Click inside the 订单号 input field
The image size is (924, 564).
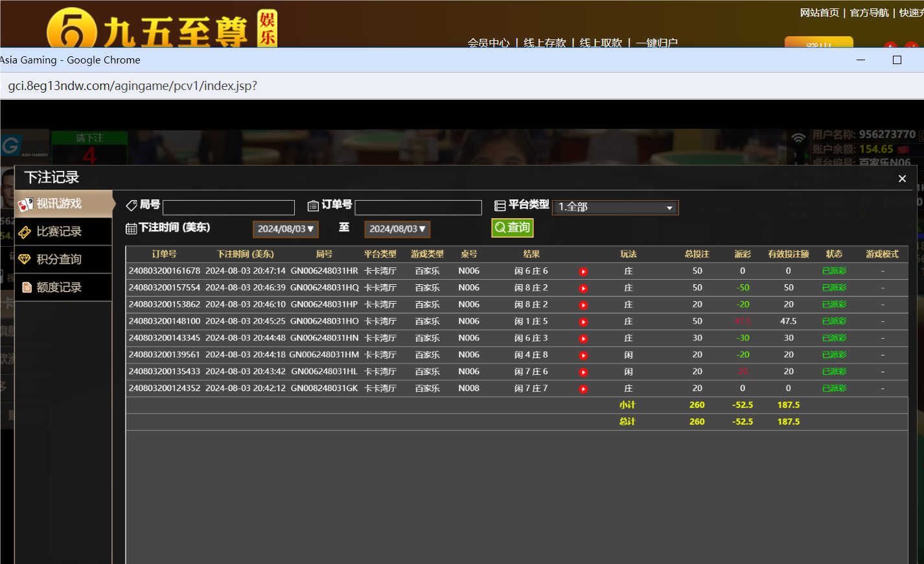(x=418, y=207)
